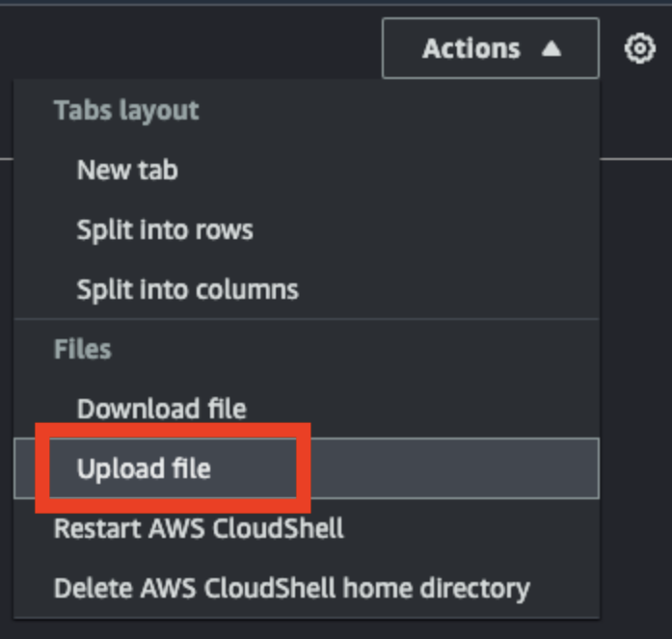Click the empty header area left of Actions
This screenshot has height=639, width=672.
(x=191, y=42)
